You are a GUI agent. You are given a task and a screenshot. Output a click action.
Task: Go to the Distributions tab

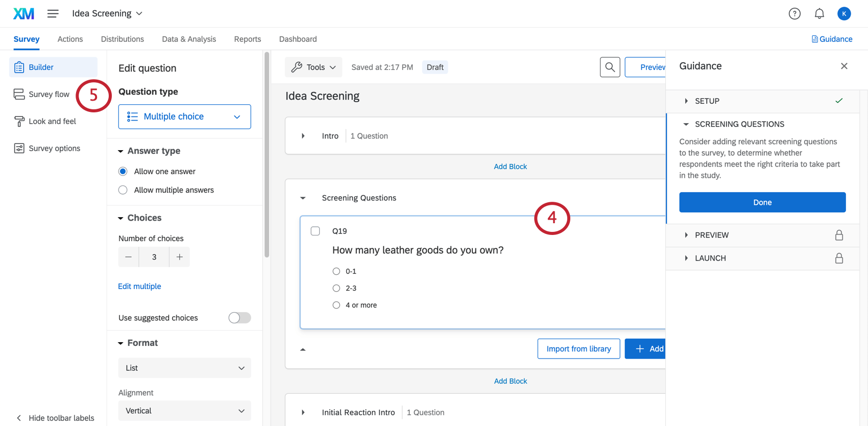click(123, 39)
